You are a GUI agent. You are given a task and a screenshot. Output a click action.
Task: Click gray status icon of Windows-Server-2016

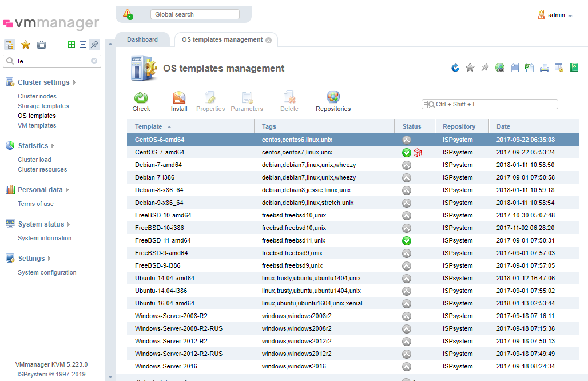click(407, 367)
